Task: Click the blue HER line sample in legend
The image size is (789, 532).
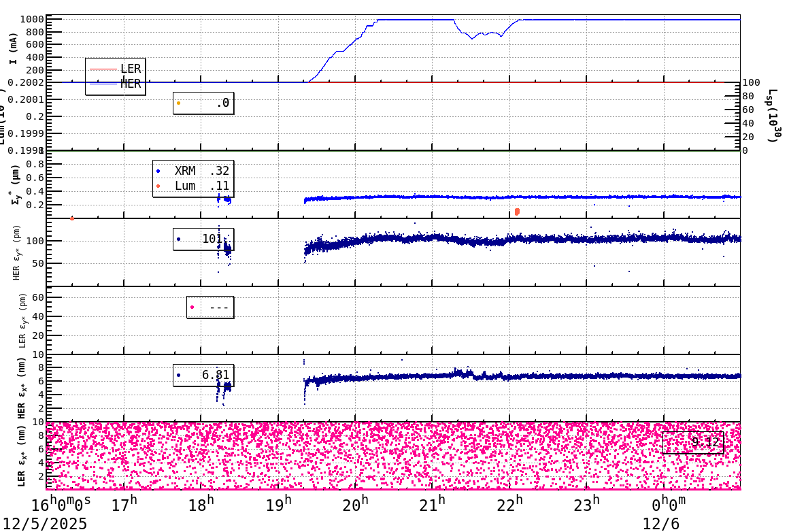Action: pyautogui.click(x=103, y=83)
